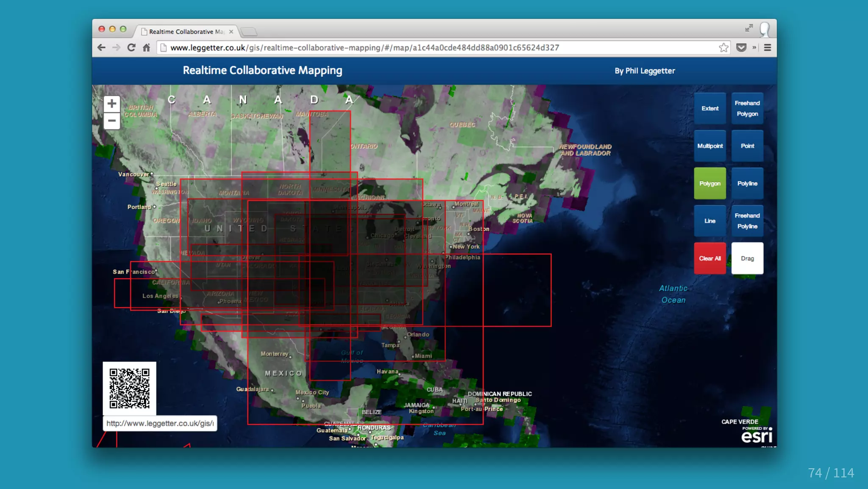Pick the Multipoint tool

[709, 146]
